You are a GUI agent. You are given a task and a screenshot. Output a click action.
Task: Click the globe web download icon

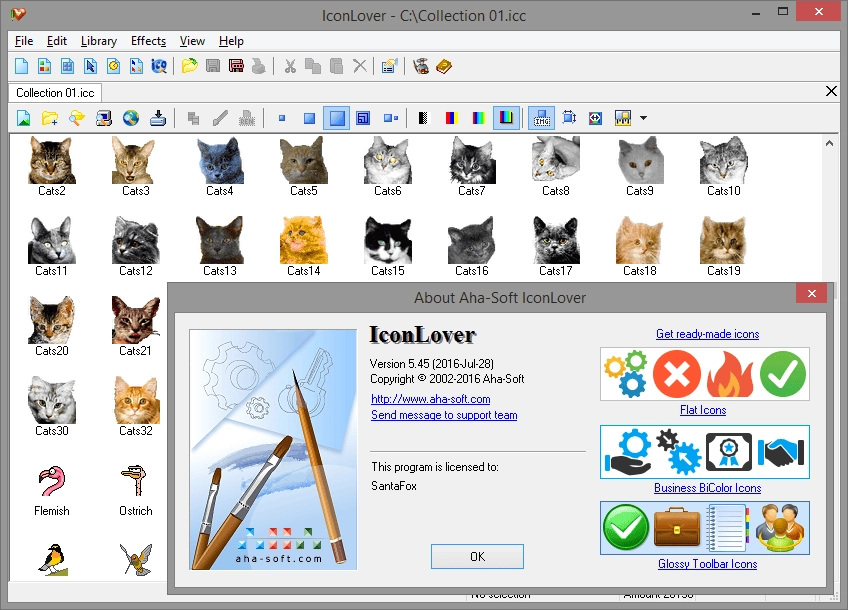tap(130, 118)
